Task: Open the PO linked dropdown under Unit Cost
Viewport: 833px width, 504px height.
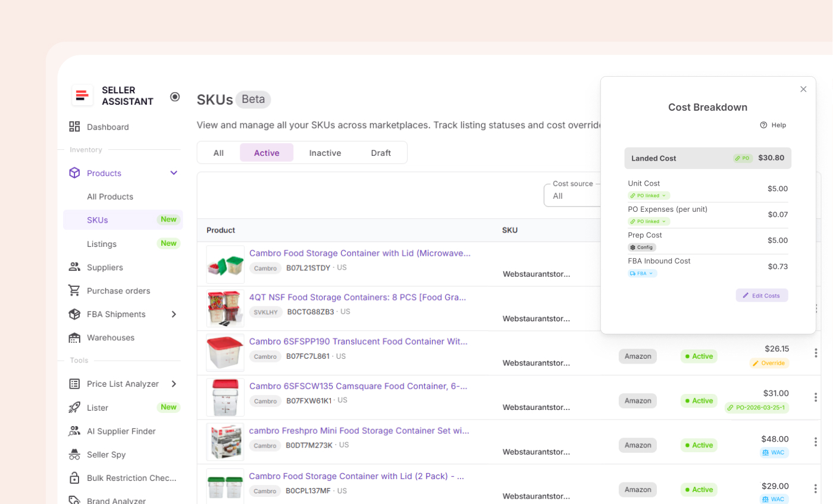Action: (649, 195)
